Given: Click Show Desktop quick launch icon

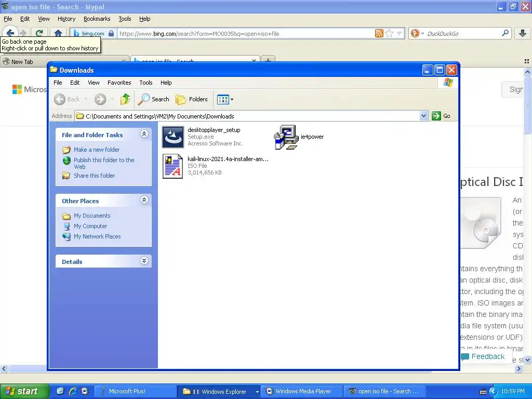Looking at the screenshot, I should (x=60, y=391).
